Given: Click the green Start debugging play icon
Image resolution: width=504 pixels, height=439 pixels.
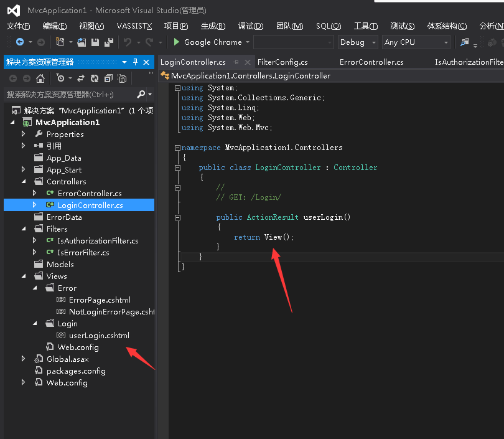Looking at the screenshot, I should pos(177,42).
